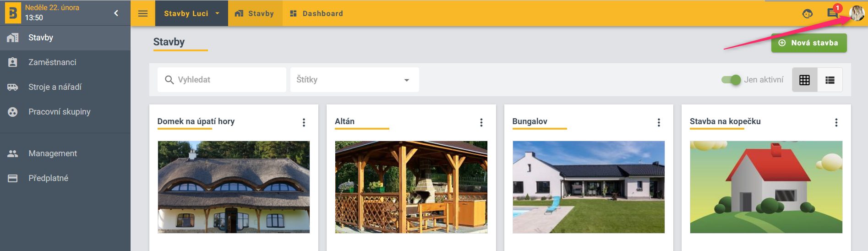Select the Dashboard tab
The height and width of the screenshot is (251, 868).
(317, 13)
